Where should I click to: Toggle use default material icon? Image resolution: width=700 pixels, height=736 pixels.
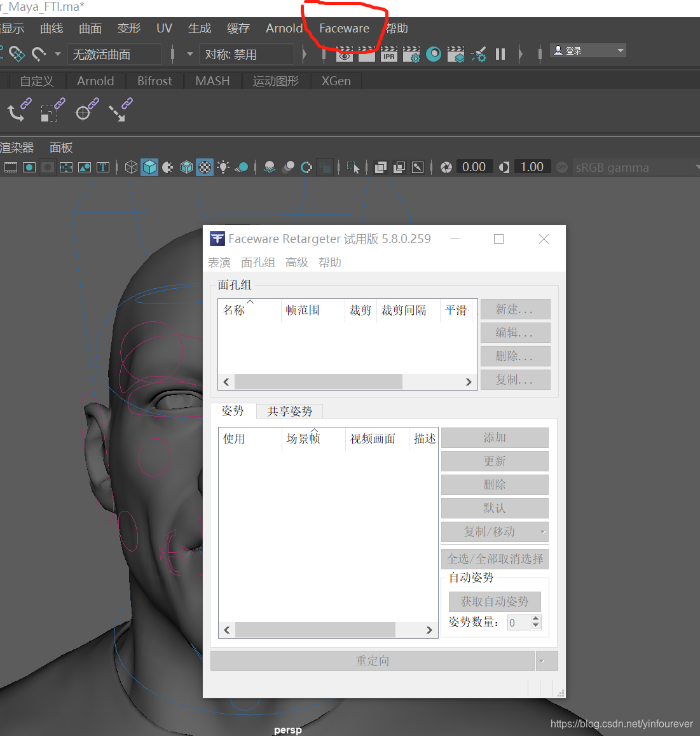click(168, 167)
